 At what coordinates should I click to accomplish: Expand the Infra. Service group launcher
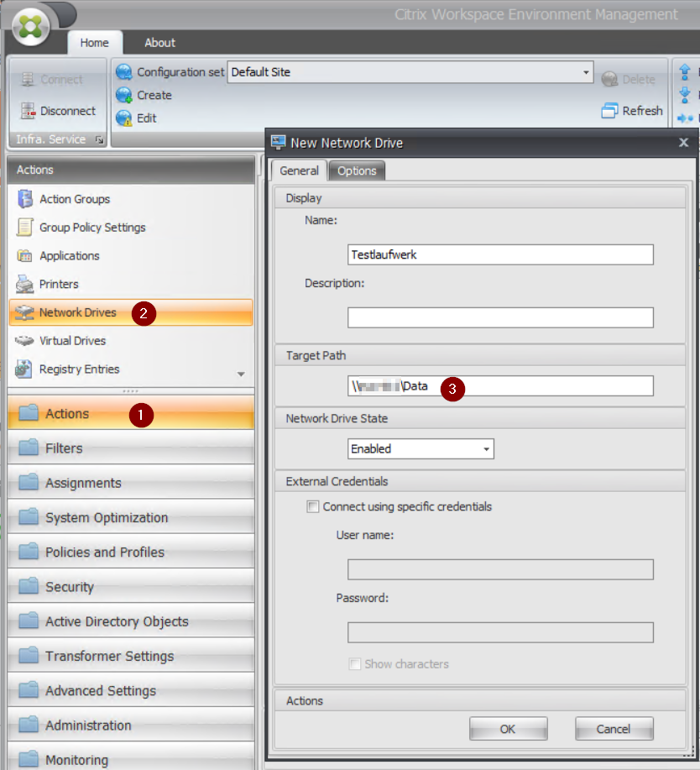pyautogui.click(x=99, y=140)
